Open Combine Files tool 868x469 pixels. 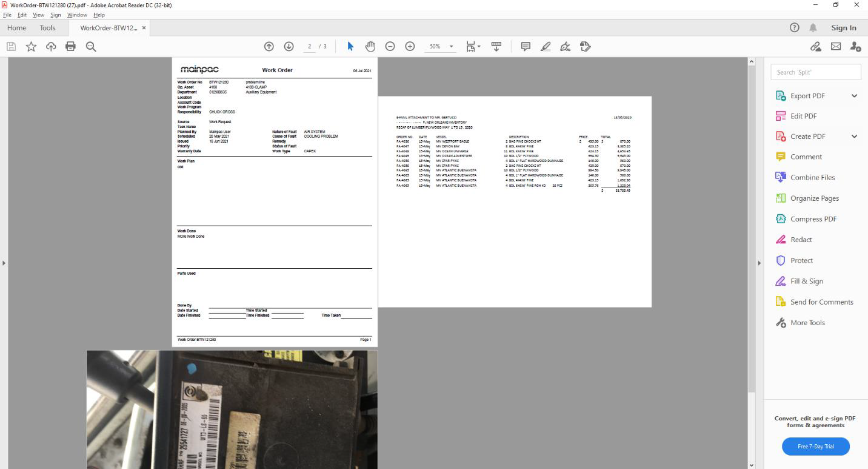pyautogui.click(x=812, y=177)
